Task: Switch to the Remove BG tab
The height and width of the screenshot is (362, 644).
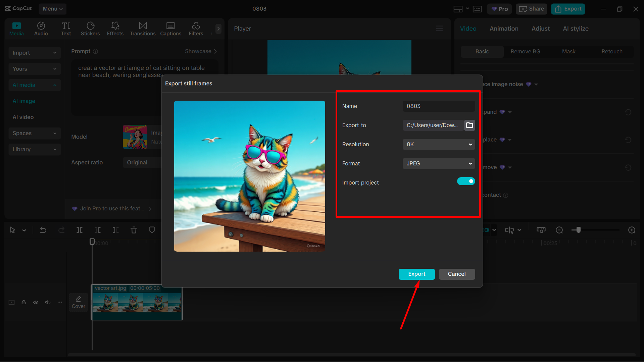Action: 525,51
